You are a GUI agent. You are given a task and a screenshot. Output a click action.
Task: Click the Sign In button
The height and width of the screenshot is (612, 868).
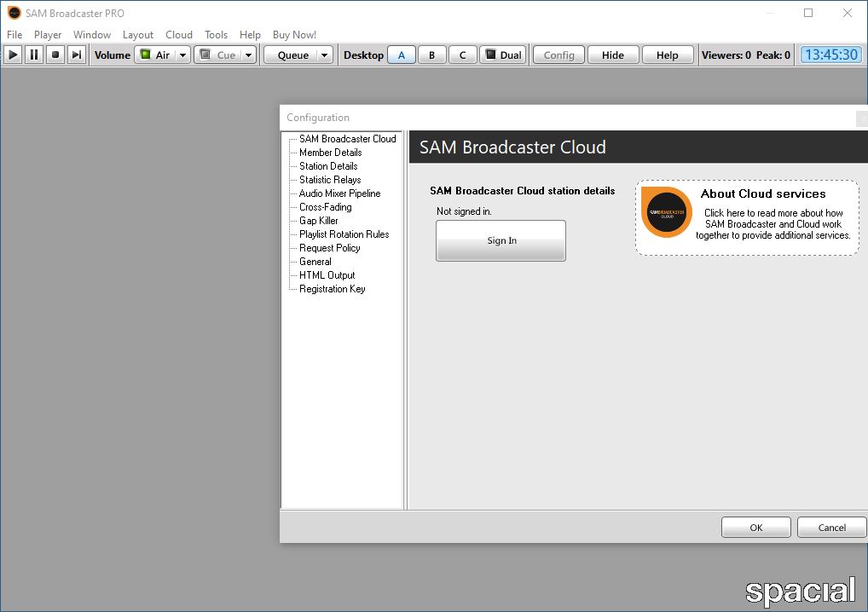click(501, 240)
